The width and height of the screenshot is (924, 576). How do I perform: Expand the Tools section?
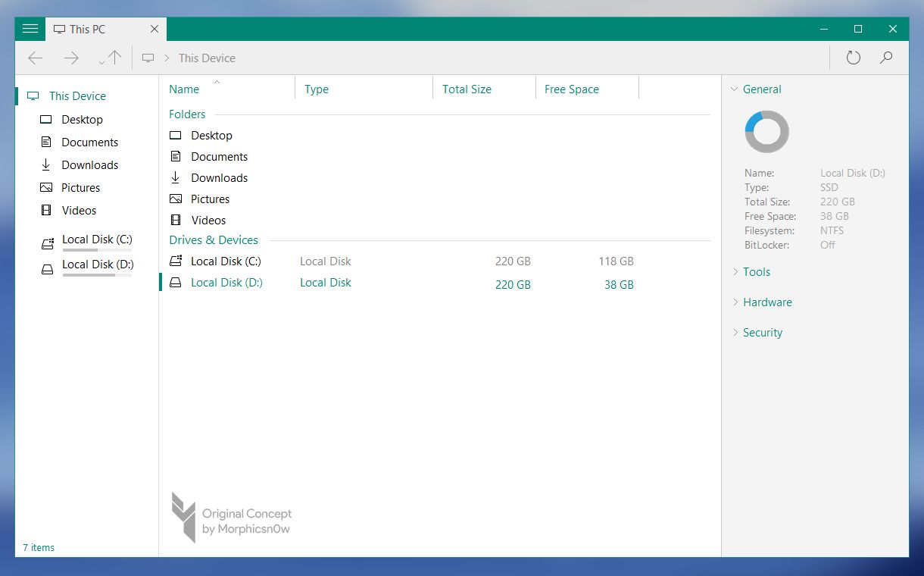(756, 271)
